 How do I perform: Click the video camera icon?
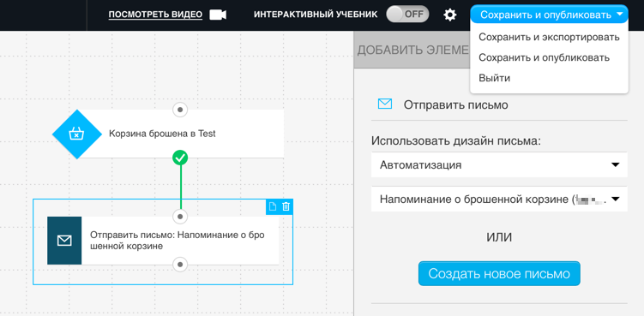coord(218,15)
